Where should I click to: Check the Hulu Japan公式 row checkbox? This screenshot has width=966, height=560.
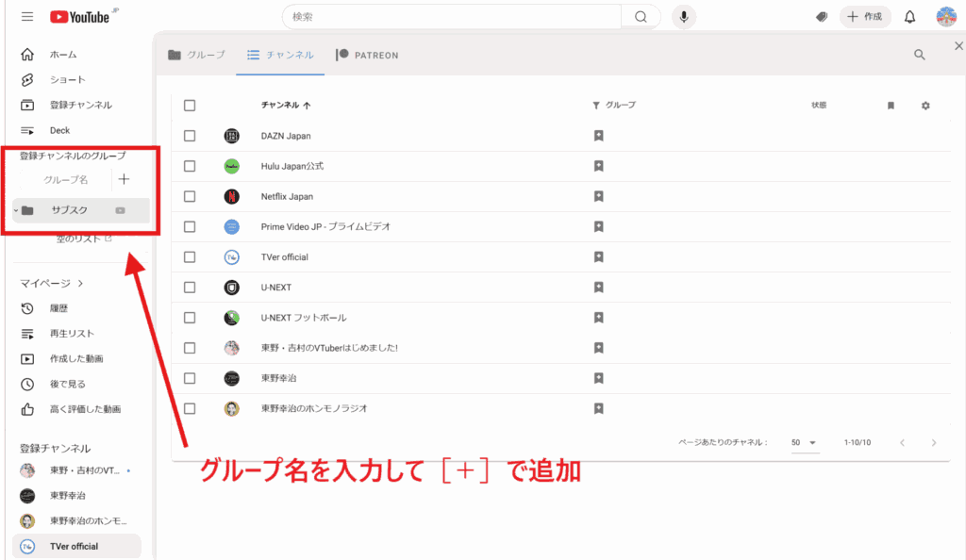coord(190,166)
